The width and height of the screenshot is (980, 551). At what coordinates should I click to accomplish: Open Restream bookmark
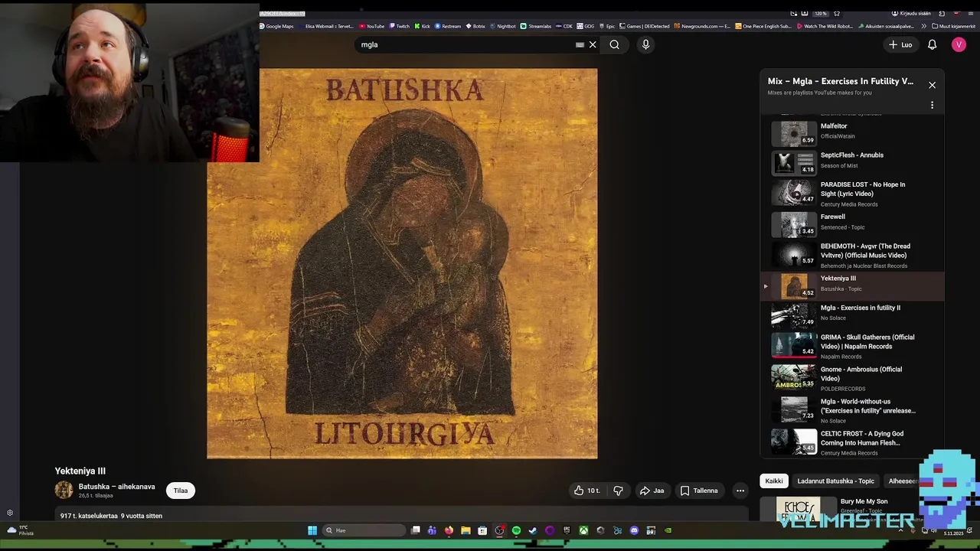pos(448,26)
